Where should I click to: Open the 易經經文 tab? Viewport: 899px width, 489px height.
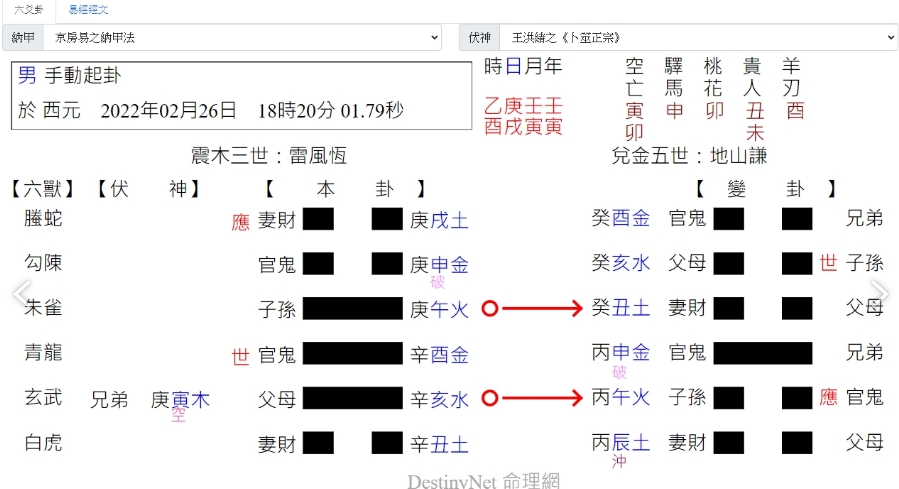(88, 9)
